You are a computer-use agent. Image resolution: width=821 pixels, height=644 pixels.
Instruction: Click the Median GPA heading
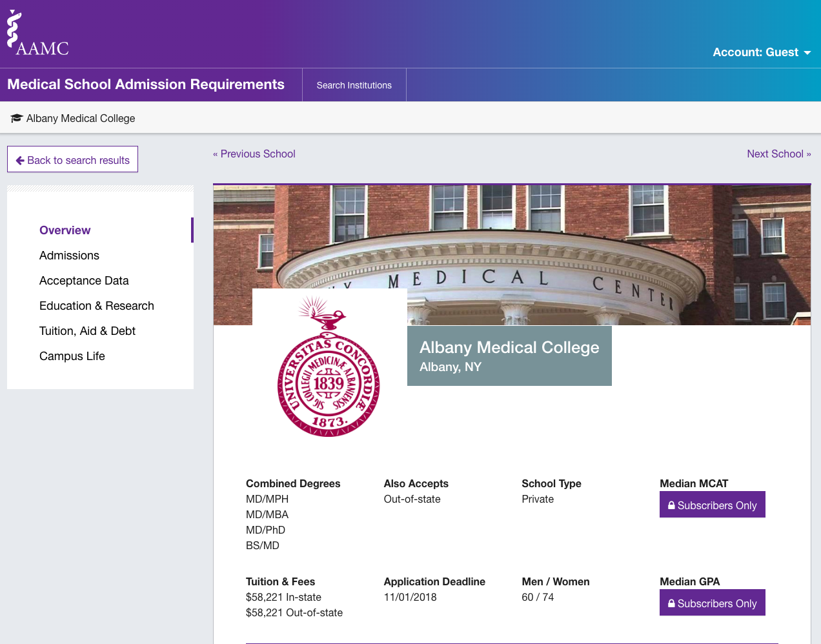(690, 581)
